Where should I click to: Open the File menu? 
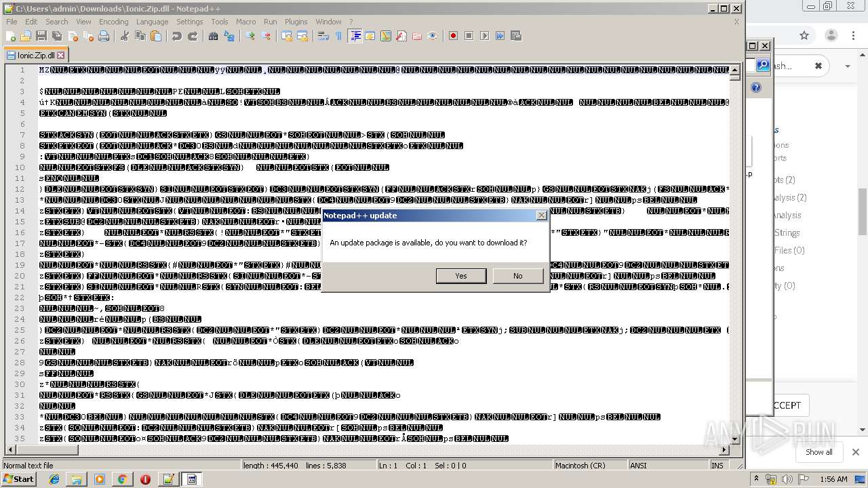(12, 22)
